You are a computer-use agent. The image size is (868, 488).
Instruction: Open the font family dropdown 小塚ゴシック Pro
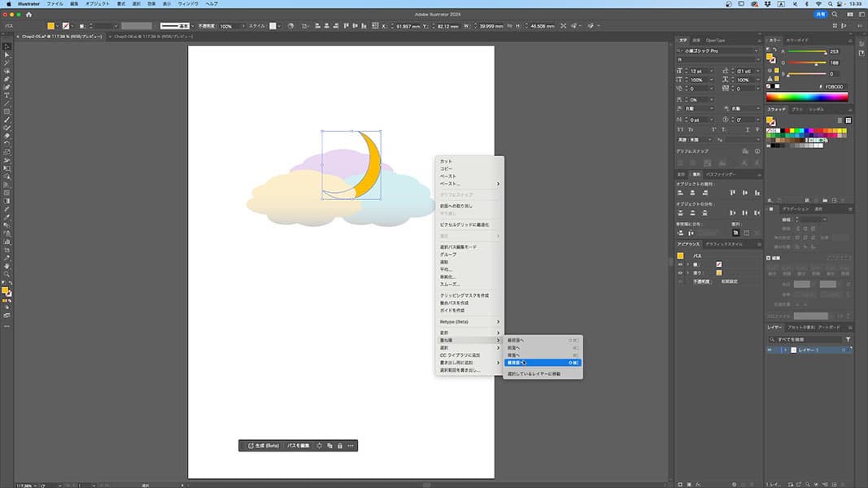pyautogui.click(x=756, y=50)
